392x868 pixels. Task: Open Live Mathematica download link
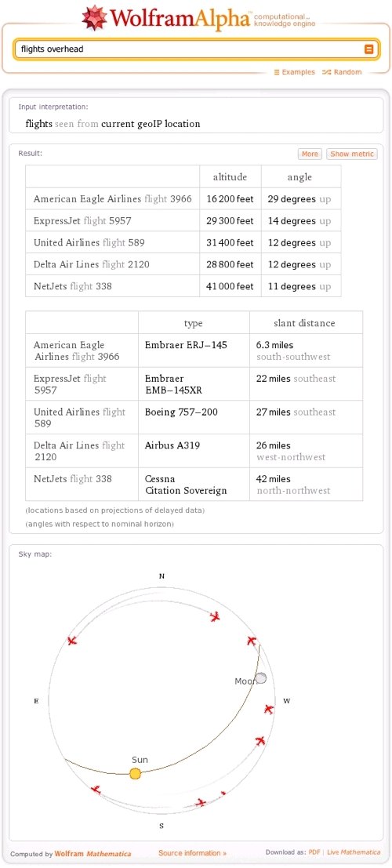pos(354,852)
